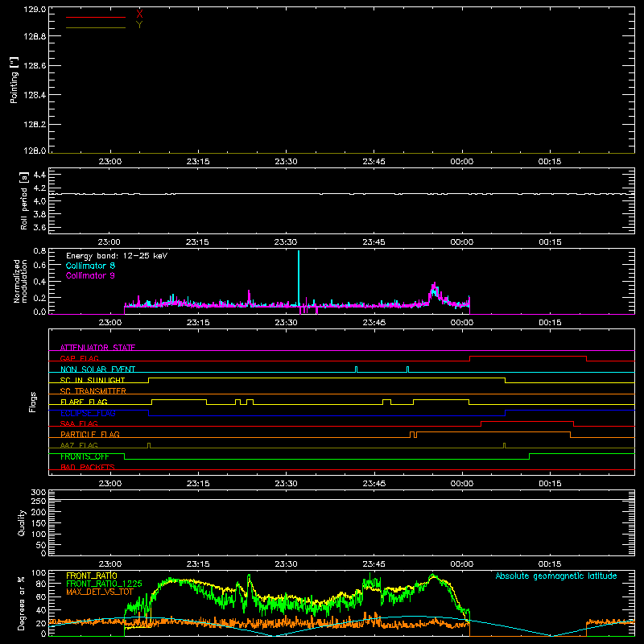Click the Flags axis title

click(33, 402)
